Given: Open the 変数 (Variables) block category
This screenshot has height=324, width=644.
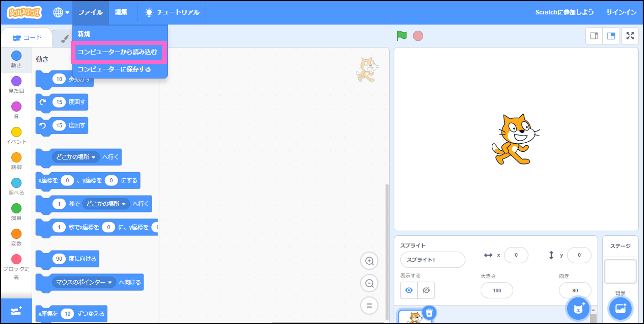Looking at the screenshot, I should tap(16, 238).
